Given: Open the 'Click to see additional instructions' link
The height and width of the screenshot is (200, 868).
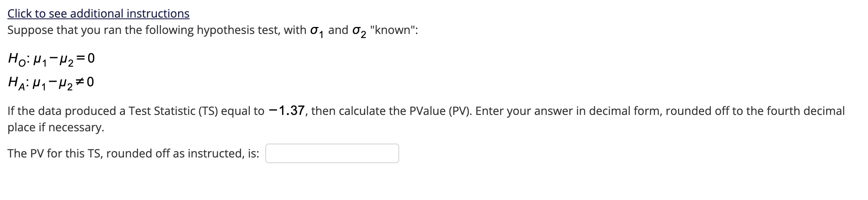Looking at the screenshot, I should [x=98, y=13].
